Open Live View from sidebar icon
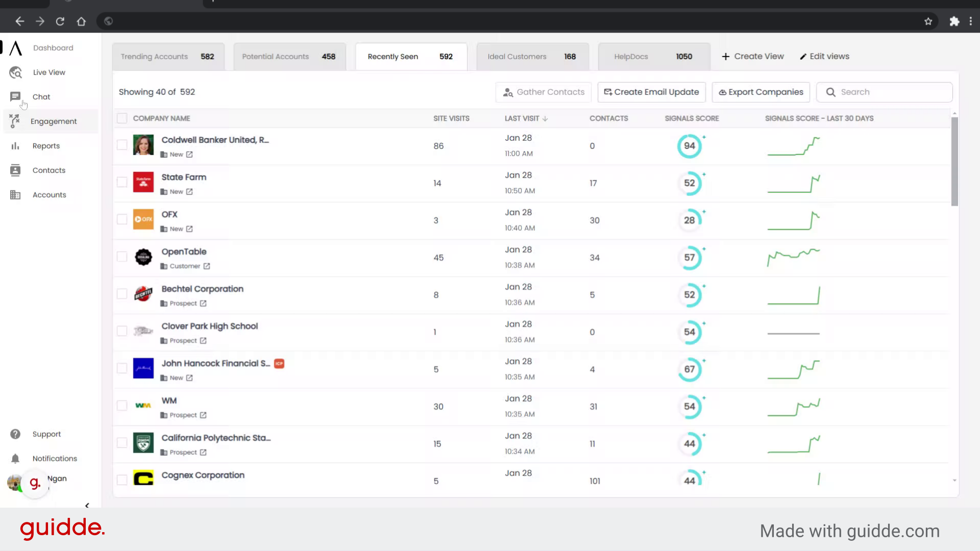Viewport: 980px width, 551px height. 15,72
